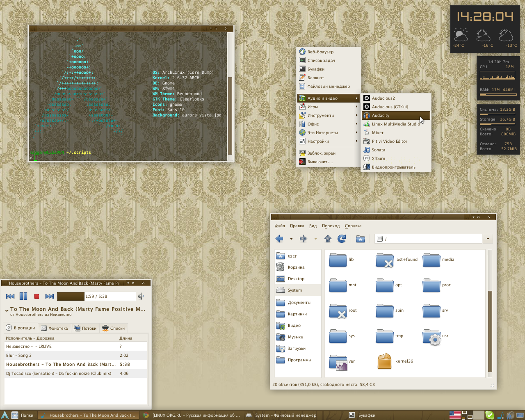Viewport: 525px width, 420px height.
Task: Reload the current folder view
Action: pyautogui.click(x=342, y=239)
